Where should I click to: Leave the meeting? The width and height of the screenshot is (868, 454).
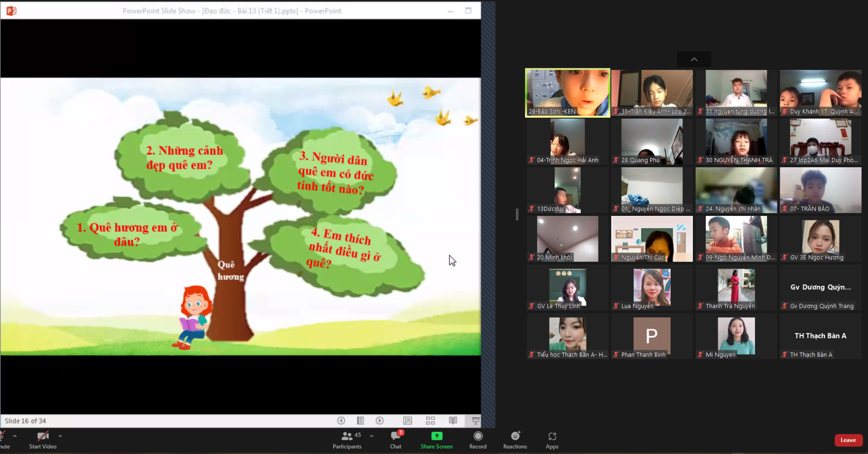pyautogui.click(x=848, y=440)
